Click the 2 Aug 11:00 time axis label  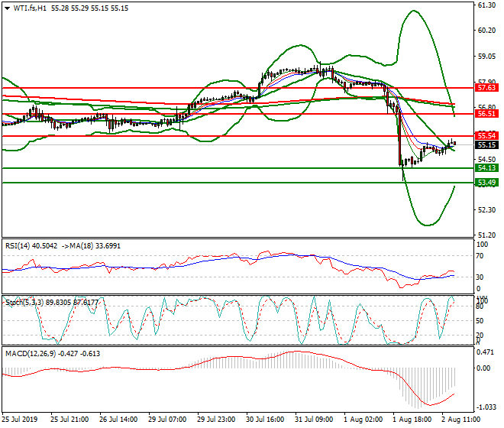(x=460, y=420)
